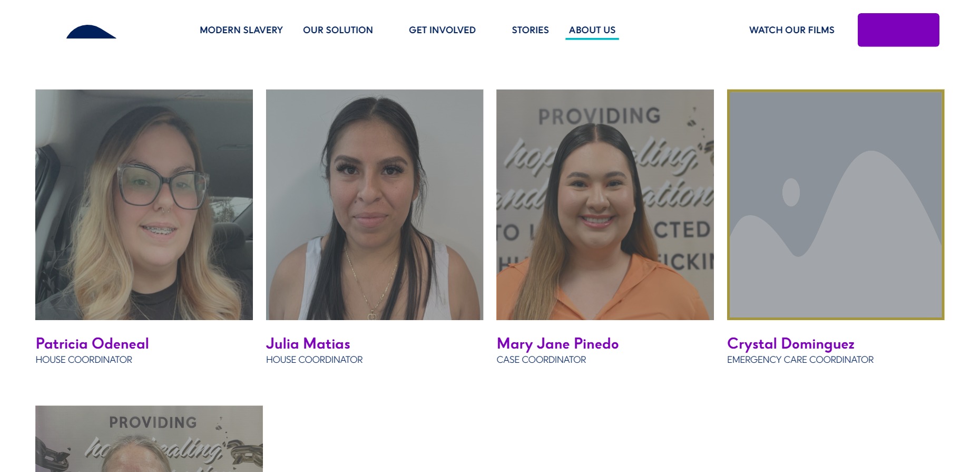Click the Mary Jane Pinedo name link
Image resolution: width=980 pixels, height=472 pixels.
click(x=557, y=344)
